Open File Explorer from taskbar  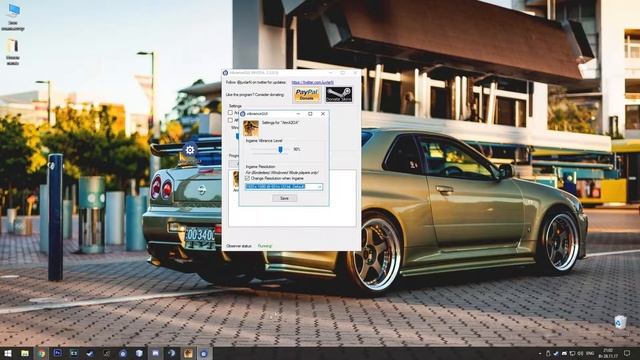(x=25, y=353)
